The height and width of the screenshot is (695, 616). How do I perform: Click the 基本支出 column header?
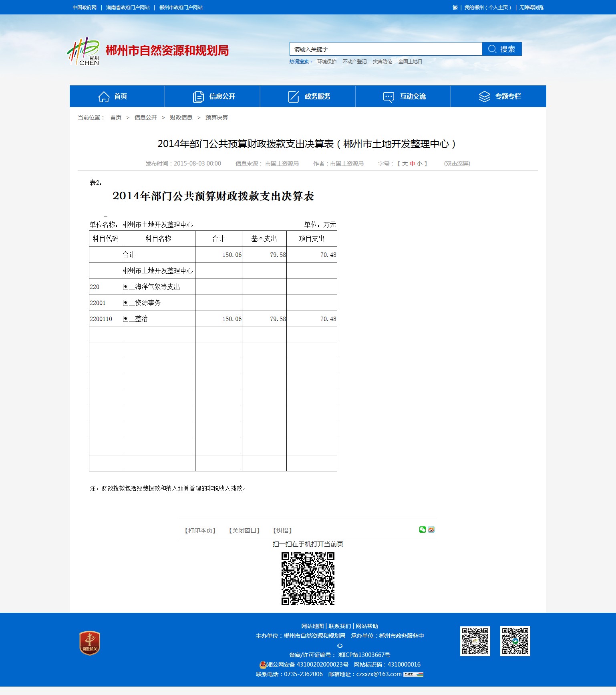coord(264,239)
